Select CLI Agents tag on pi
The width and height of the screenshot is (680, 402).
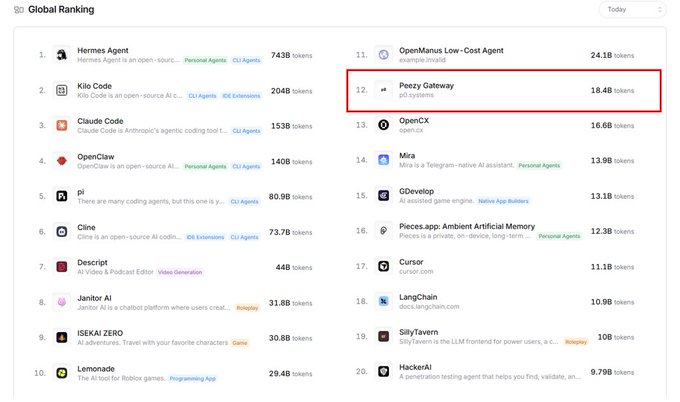[244, 202]
